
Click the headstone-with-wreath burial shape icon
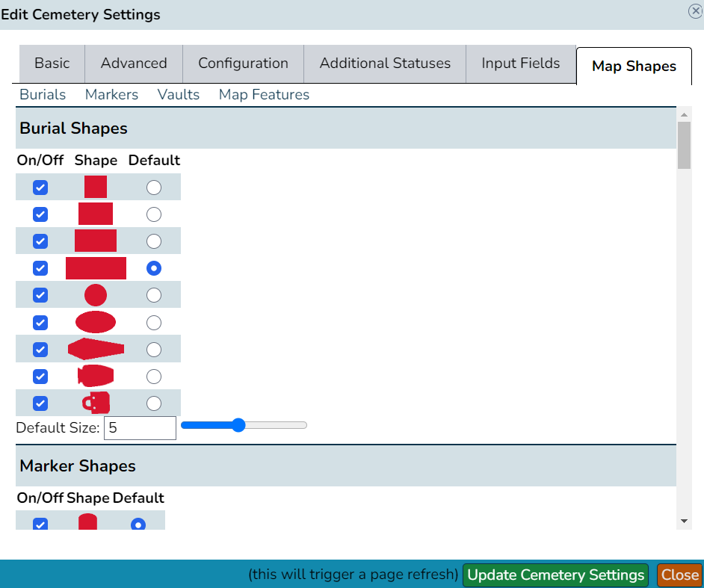tap(95, 403)
